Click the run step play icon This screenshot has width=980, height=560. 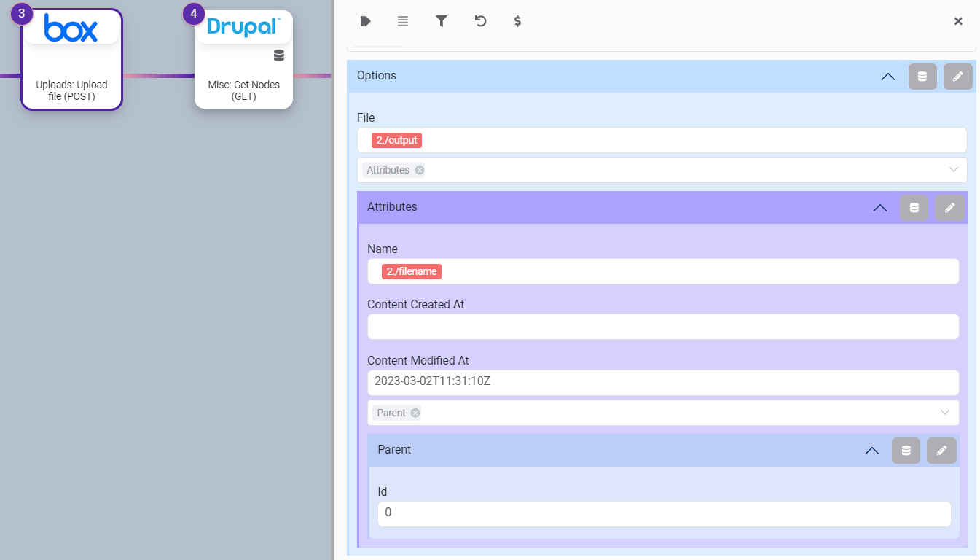tap(366, 21)
